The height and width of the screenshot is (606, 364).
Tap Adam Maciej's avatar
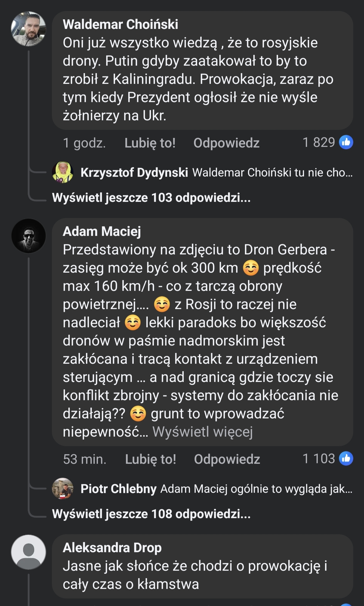(x=28, y=236)
